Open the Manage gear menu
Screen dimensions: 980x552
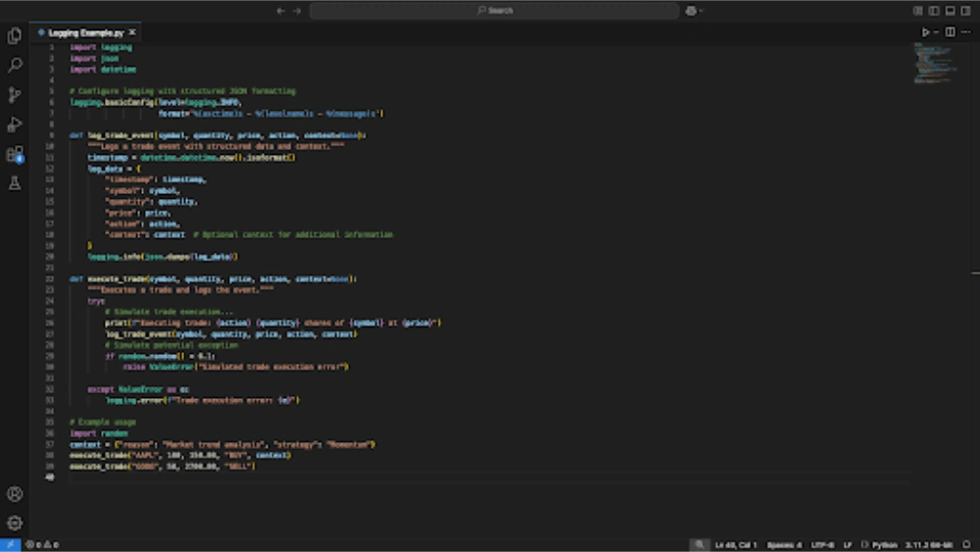pos(15,523)
